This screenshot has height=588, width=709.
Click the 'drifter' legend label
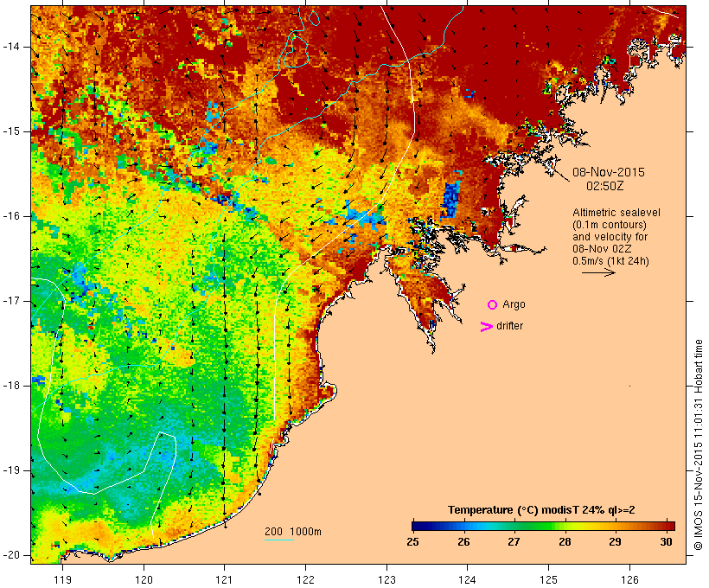tap(509, 326)
